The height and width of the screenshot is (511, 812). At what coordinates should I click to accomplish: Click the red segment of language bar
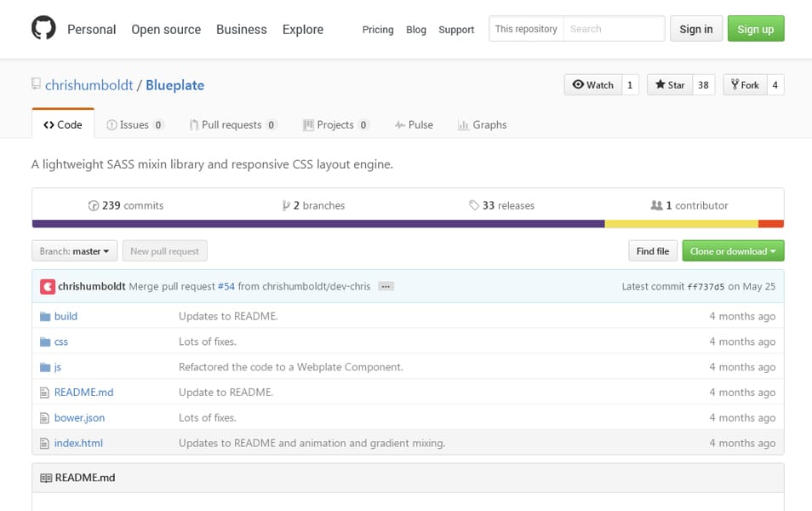tap(771, 224)
